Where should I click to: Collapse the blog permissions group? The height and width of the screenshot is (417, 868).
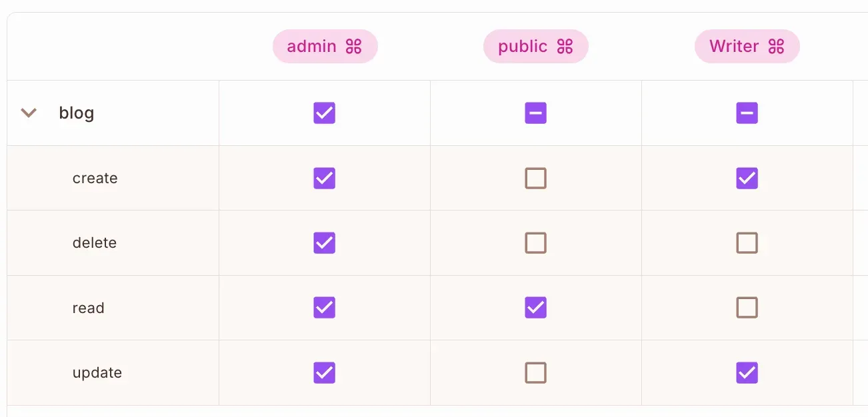(28, 113)
